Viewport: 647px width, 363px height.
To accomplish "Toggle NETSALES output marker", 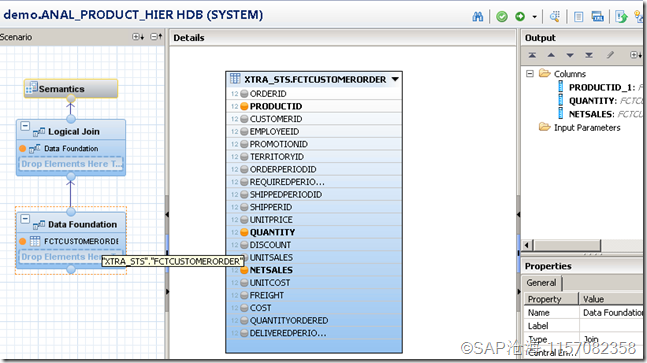I will [244, 270].
